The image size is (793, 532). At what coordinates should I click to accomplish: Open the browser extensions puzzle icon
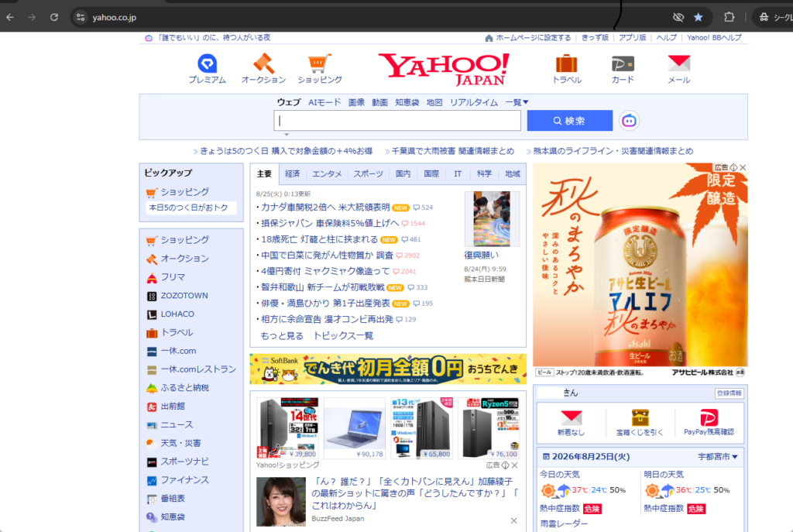(x=729, y=17)
